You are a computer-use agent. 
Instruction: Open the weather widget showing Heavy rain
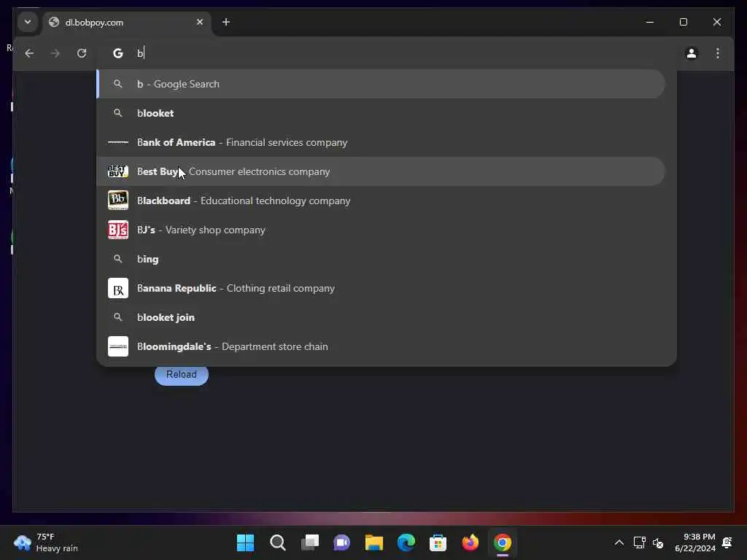[46, 542]
